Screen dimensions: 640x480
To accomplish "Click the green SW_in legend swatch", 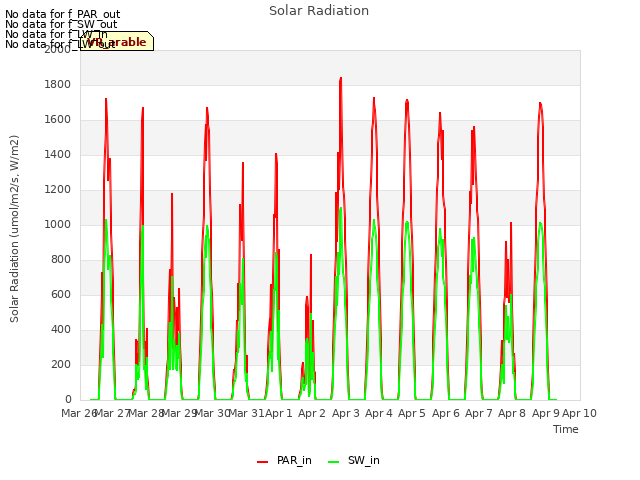I will coord(333,462).
